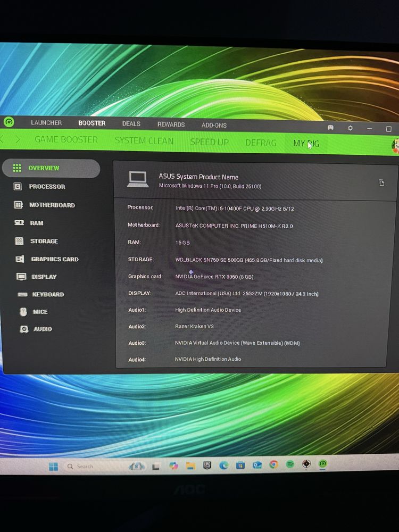Select the System Clean sub-tab
This screenshot has width=399, height=532.
tap(144, 141)
